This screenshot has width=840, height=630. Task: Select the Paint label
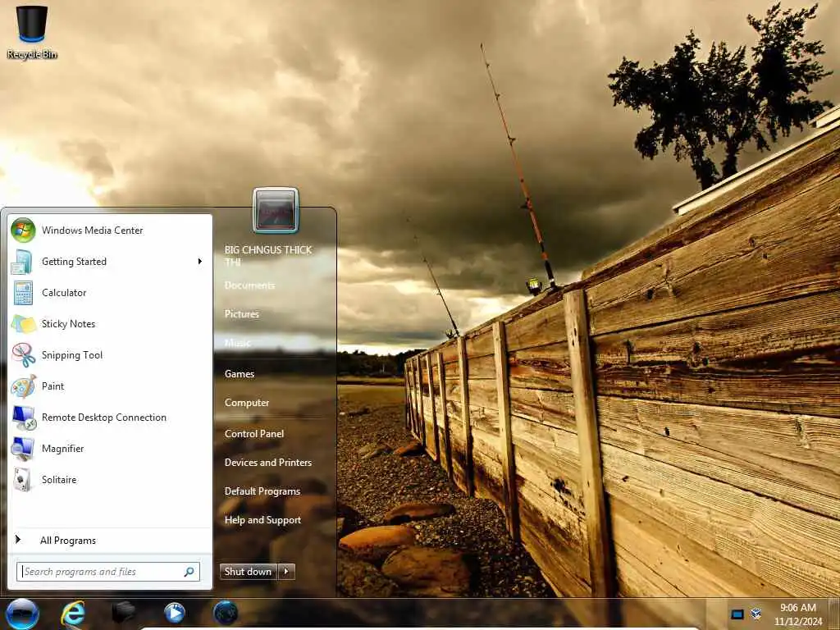point(52,386)
